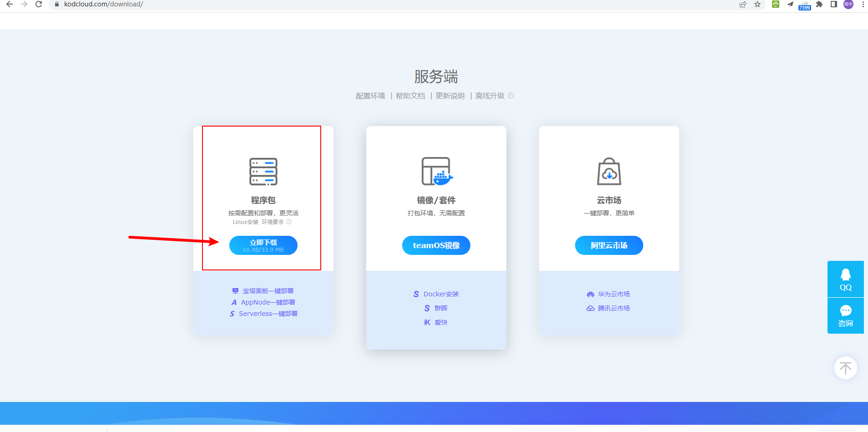
Task: Open the 帮助文档 link
Action: [x=410, y=96]
